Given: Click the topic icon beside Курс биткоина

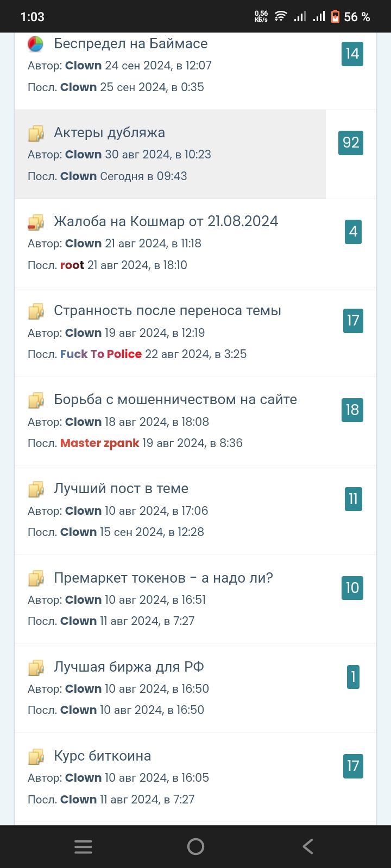Looking at the screenshot, I should 36,756.
